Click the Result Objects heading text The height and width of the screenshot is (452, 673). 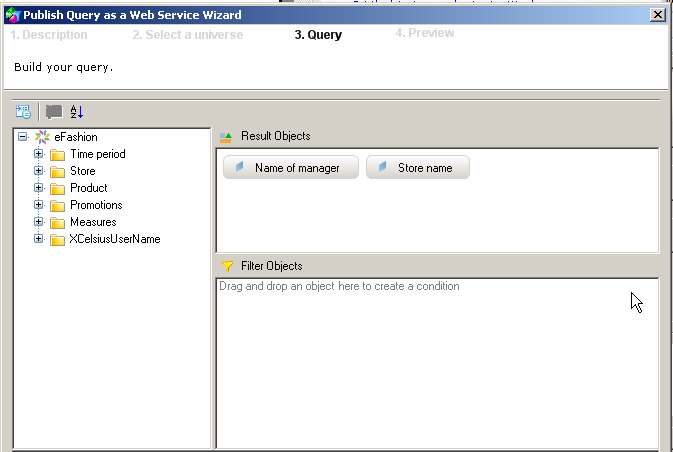click(276, 136)
